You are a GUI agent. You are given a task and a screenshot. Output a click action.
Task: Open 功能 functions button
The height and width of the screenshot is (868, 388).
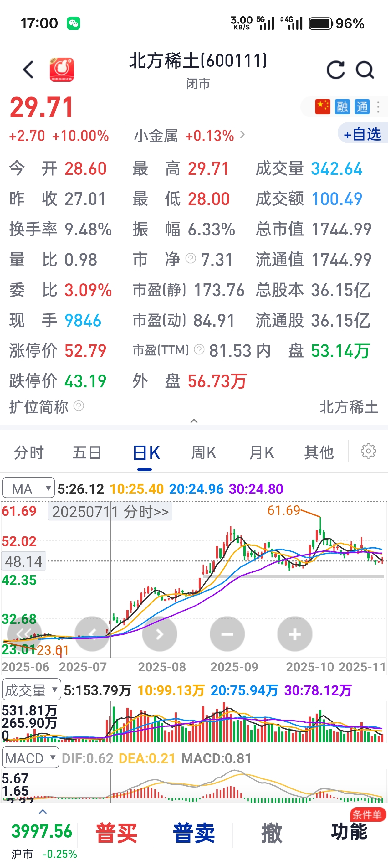(x=349, y=832)
